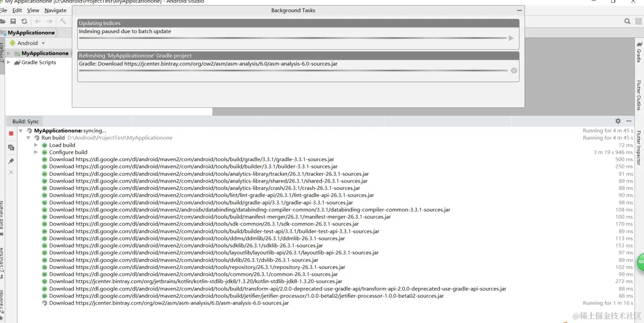Viewport: 644px width, 323px height.
Task: Open the Gradle side tool window
Action: click(x=639, y=52)
